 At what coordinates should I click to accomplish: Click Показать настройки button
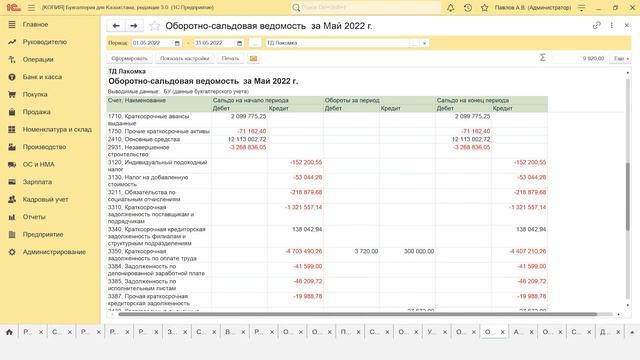pos(184,58)
